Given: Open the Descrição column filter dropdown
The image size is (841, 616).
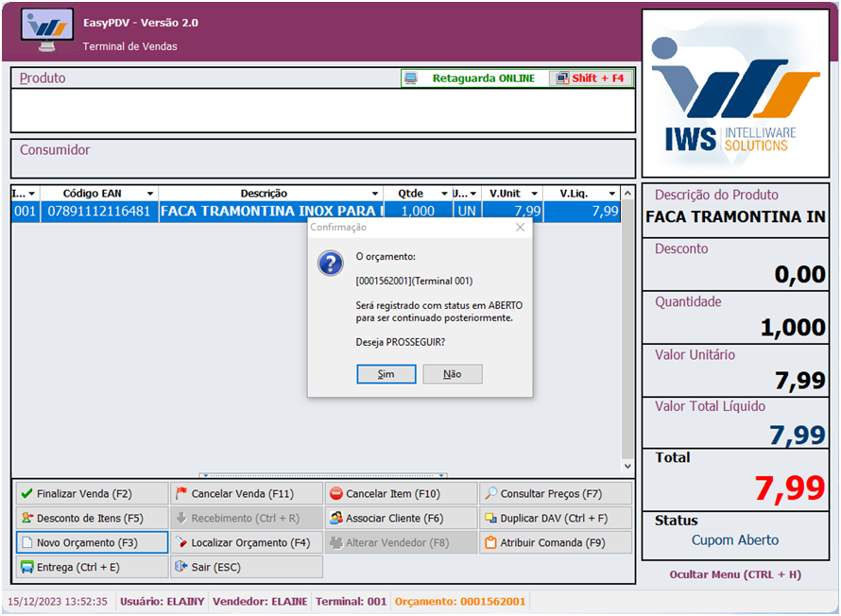Looking at the screenshot, I should click(375, 194).
